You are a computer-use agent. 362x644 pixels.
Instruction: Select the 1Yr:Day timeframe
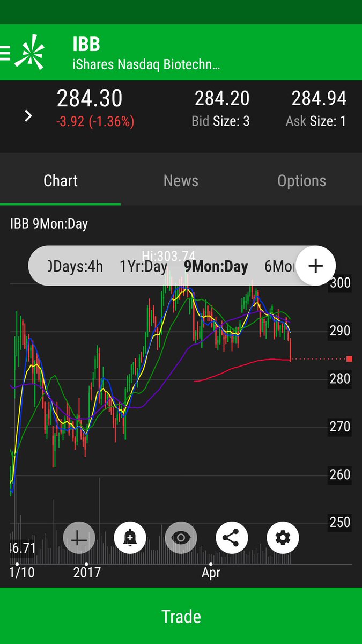(143, 266)
